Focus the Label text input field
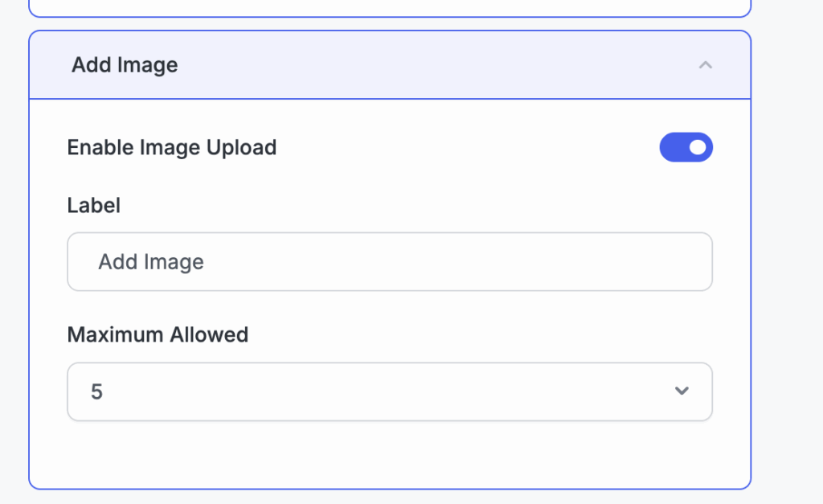 (390, 262)
